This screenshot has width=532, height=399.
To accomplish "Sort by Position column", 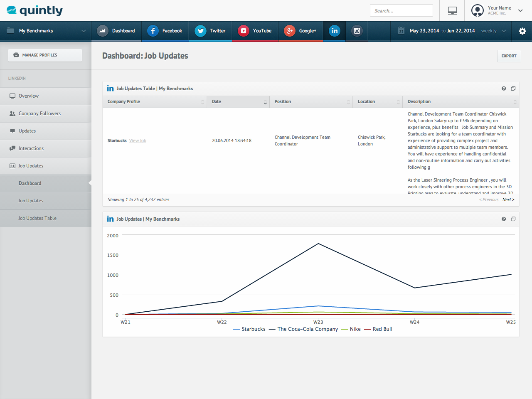I will (311, 102).
